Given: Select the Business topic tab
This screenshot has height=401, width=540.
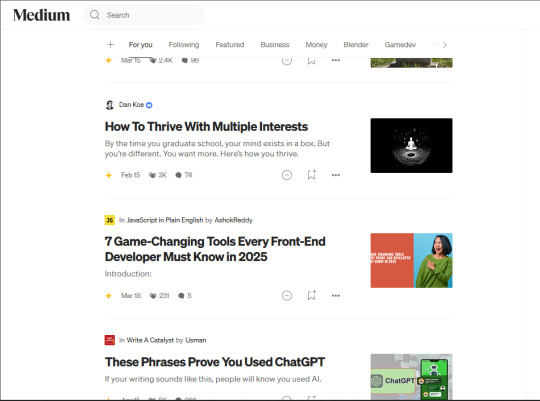Looking at the screenshot, I should click(275, 44).
